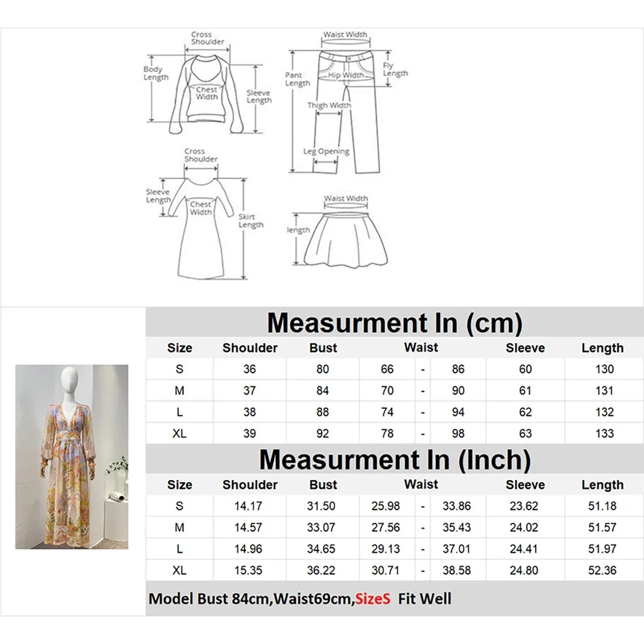Select sleeve value 23.62 in inch table

point(523,506)
